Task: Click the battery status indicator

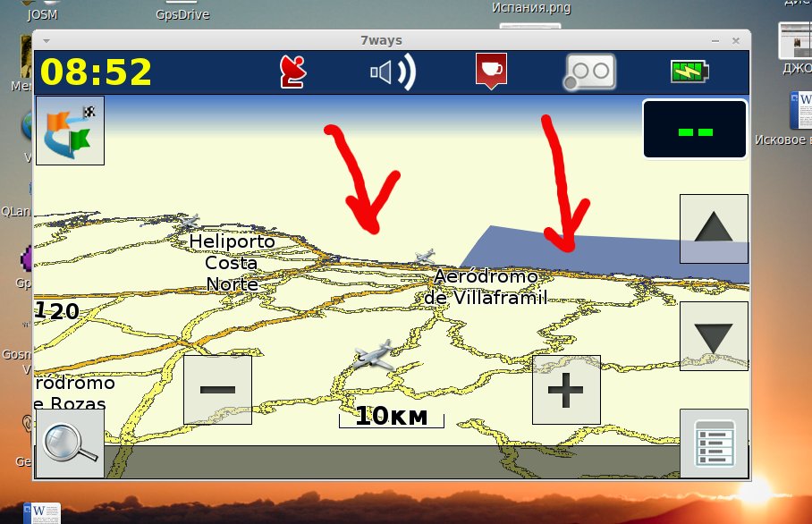Action: [689, 72]
